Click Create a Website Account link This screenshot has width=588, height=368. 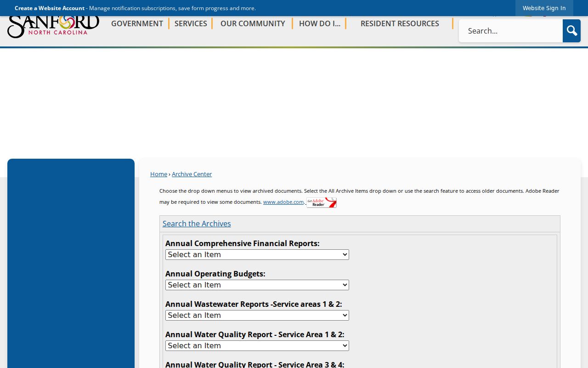50,8
